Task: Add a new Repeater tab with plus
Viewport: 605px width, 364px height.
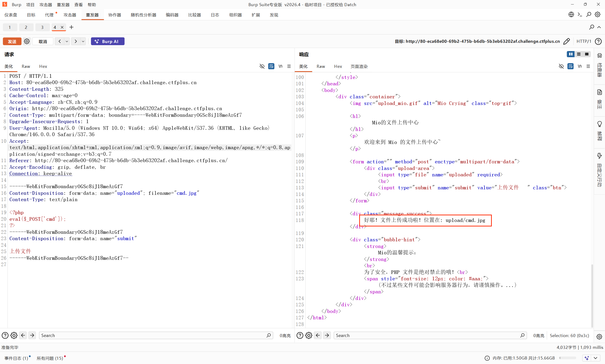Action: [x=71, y=27]
